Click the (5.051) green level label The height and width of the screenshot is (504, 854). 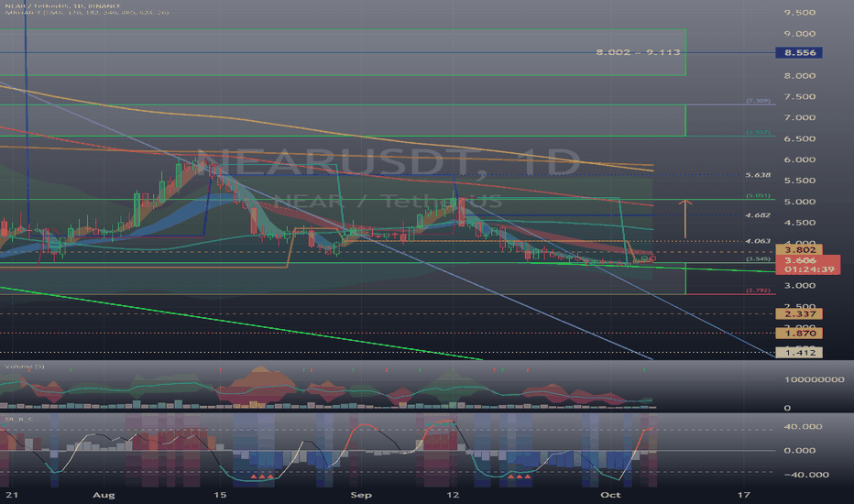(x=758, y=195)
